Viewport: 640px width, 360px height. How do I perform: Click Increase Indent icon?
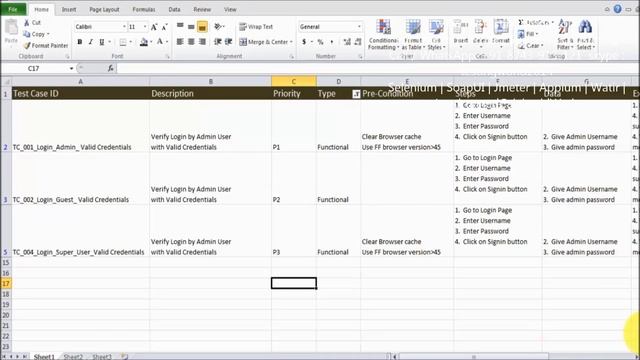(x=229, y=42)
